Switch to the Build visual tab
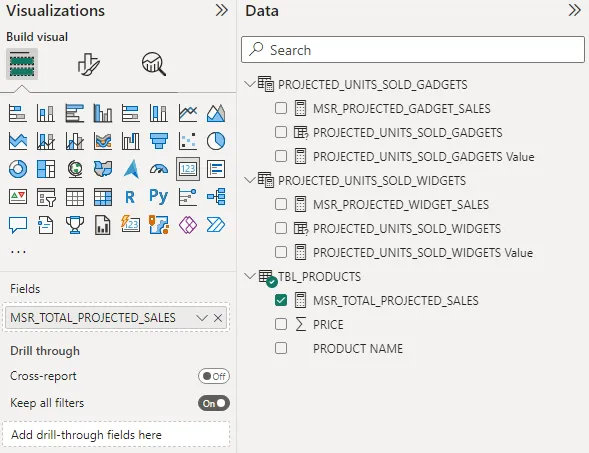Screen dimensions: 589x453 point(22,64)
